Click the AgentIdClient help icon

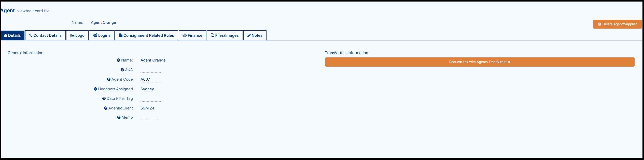click(106, 108)
